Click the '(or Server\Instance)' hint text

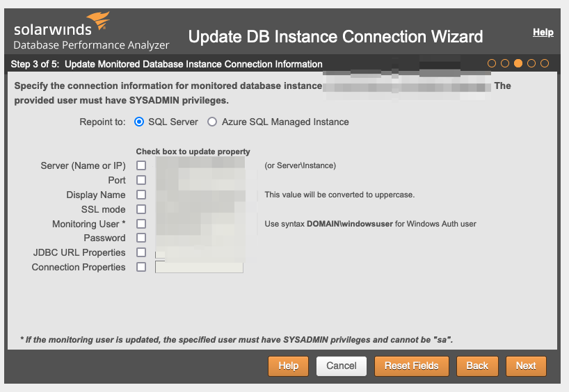tap(300, 165)
